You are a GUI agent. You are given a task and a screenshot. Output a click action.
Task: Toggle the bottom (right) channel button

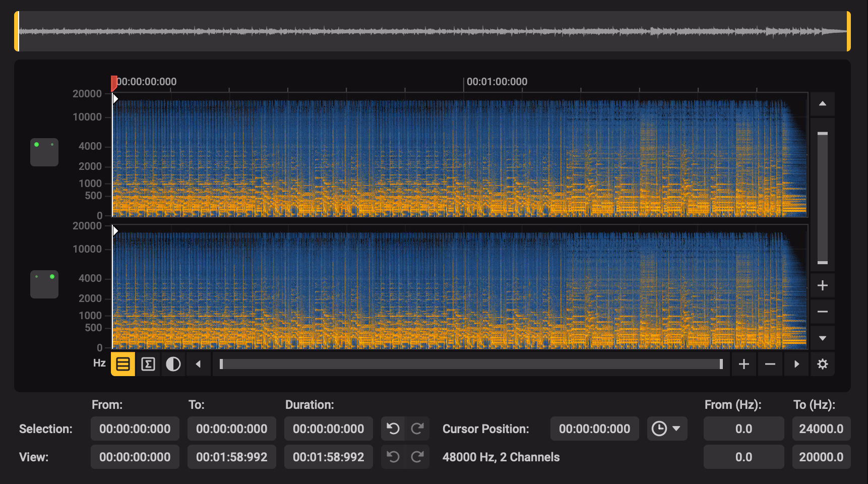tap(44, 284)
